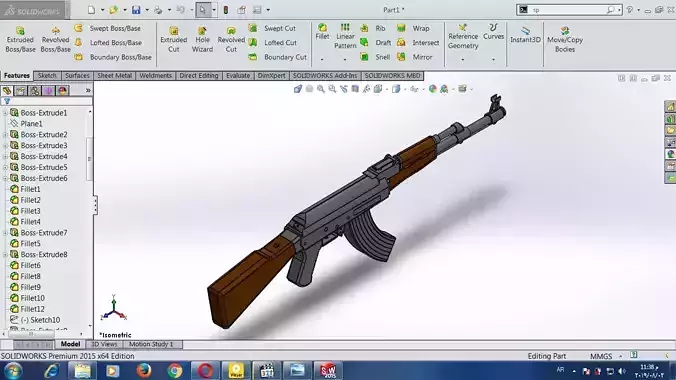This screenshot has width=676, height=380.
Task: Open Edit Appearance color sphere icon
Action: coord(432,89)
